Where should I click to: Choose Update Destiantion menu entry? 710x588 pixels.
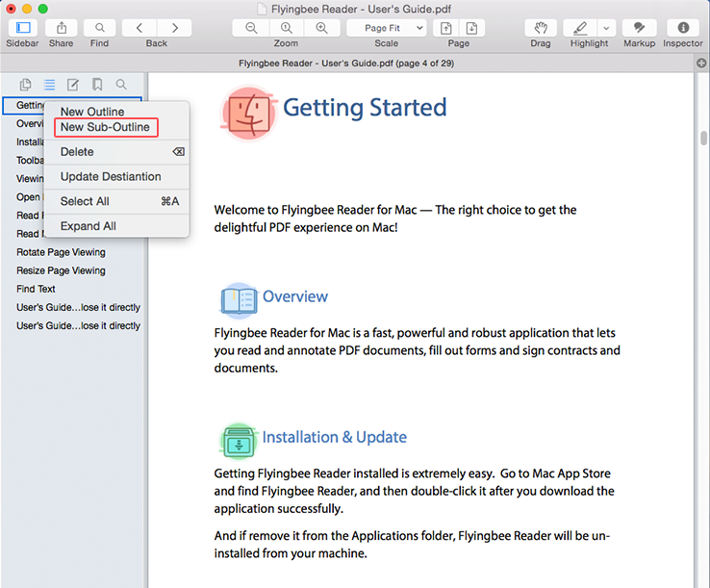point(116,177)
